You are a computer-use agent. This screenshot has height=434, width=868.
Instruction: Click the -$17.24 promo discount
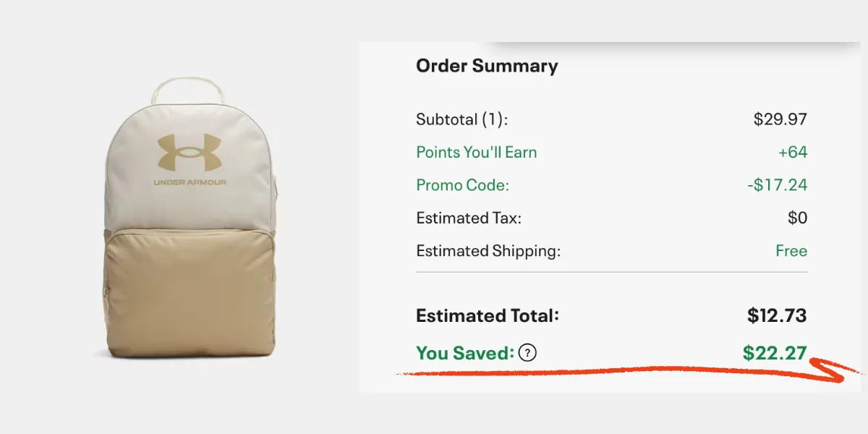(x=776, y=185)
